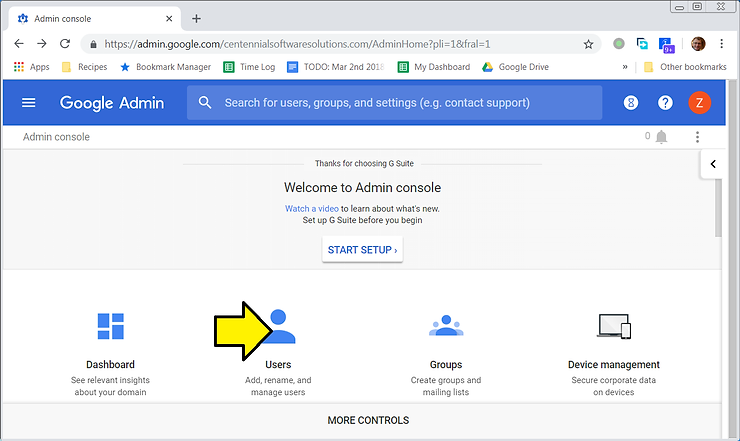Open the Other bookmarks folder
Screen dimensions: 740x441
pyautogui.click(x=685, y=67)
